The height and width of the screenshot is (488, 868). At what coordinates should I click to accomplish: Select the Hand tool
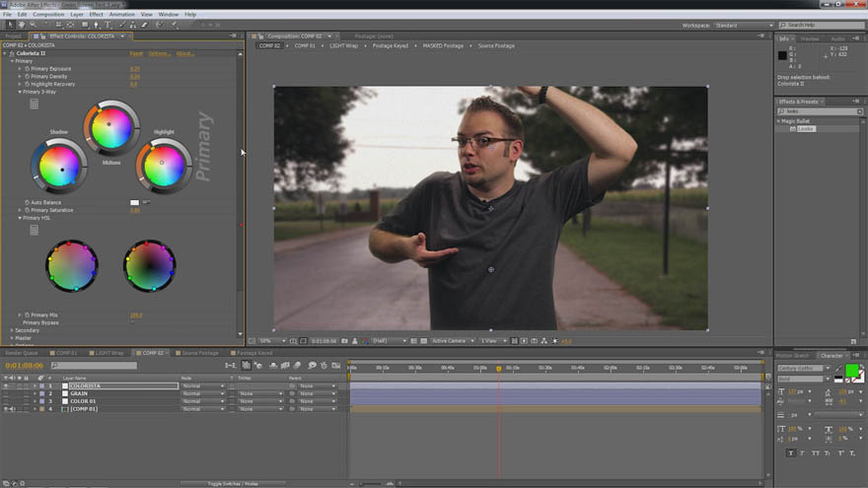[x=22, y=25]
